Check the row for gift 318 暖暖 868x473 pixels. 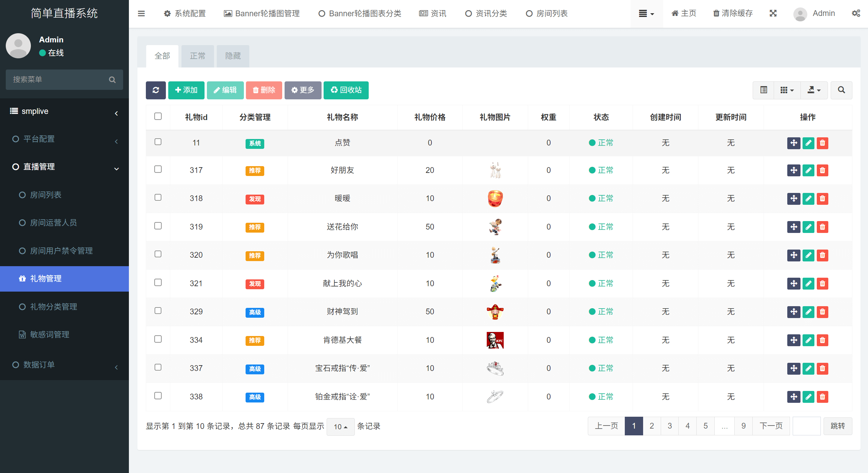[158, 197]
